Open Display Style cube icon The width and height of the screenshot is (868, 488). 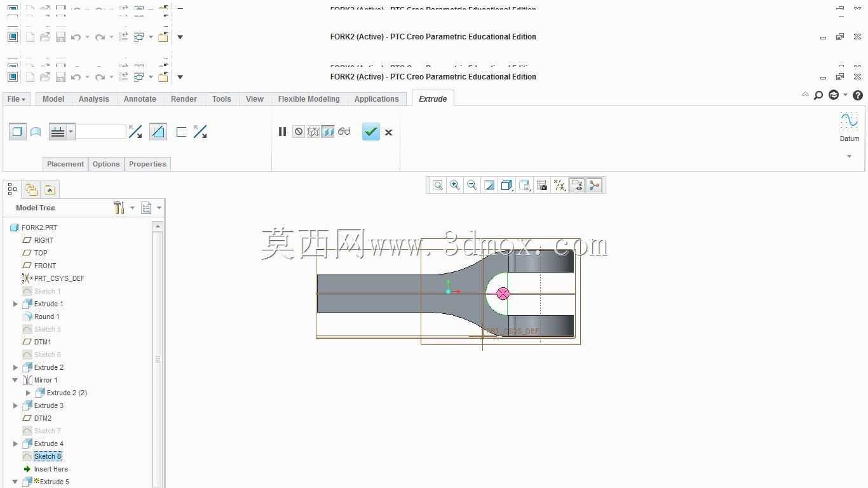click(506, 185)
